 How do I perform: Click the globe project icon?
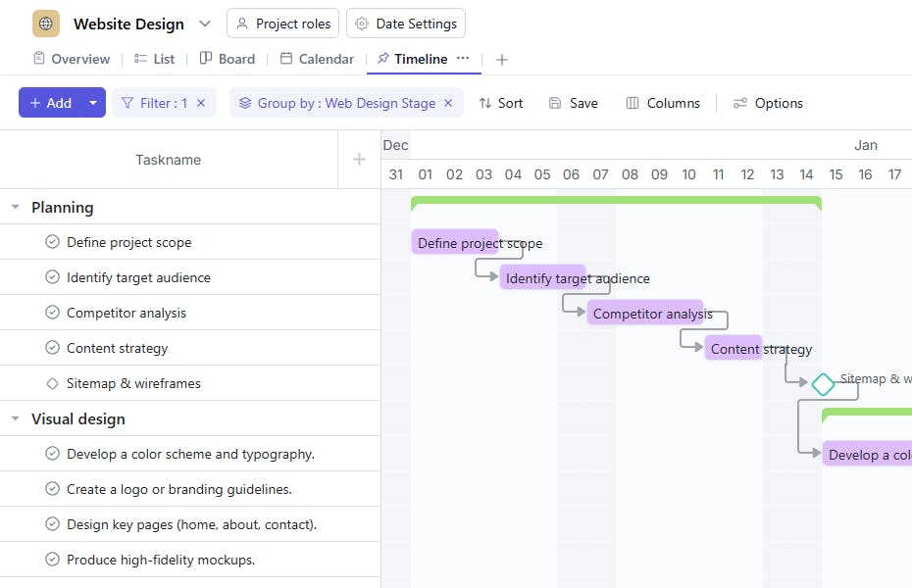click(x=46, y=24)
